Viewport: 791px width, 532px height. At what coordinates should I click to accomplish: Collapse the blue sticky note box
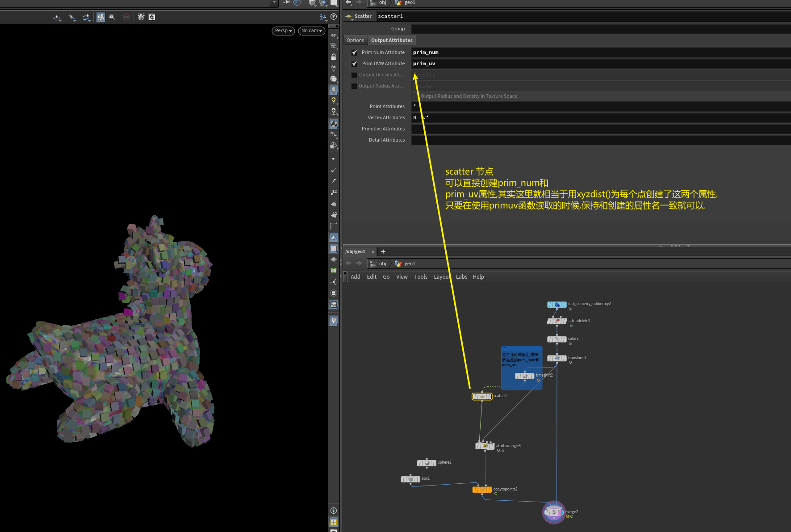504,348
